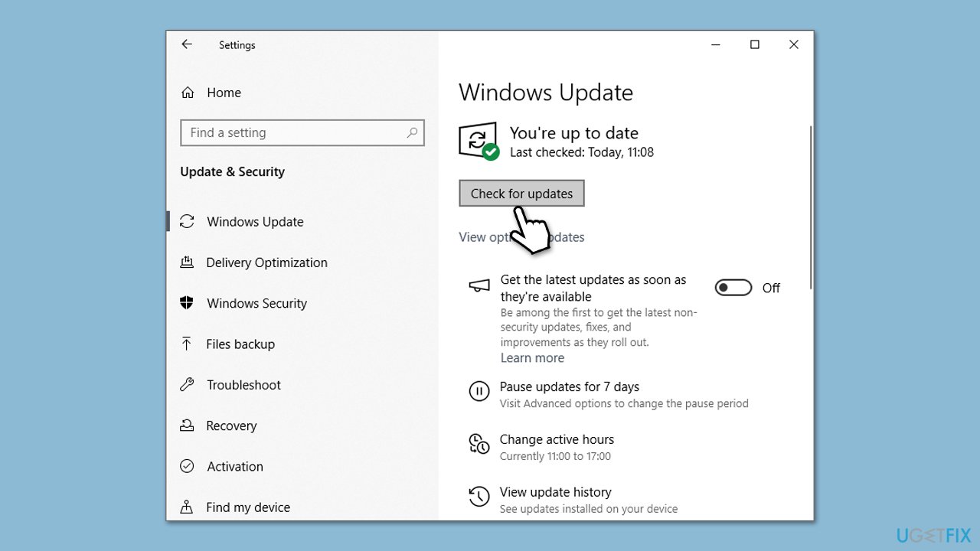
Task: Click the Delivery Optimization icon
Action: pyautogui.click(x=187, y=262)
